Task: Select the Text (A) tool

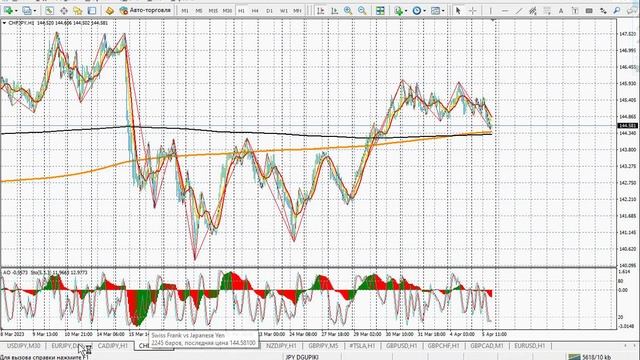Action: (x=561, y=11)
